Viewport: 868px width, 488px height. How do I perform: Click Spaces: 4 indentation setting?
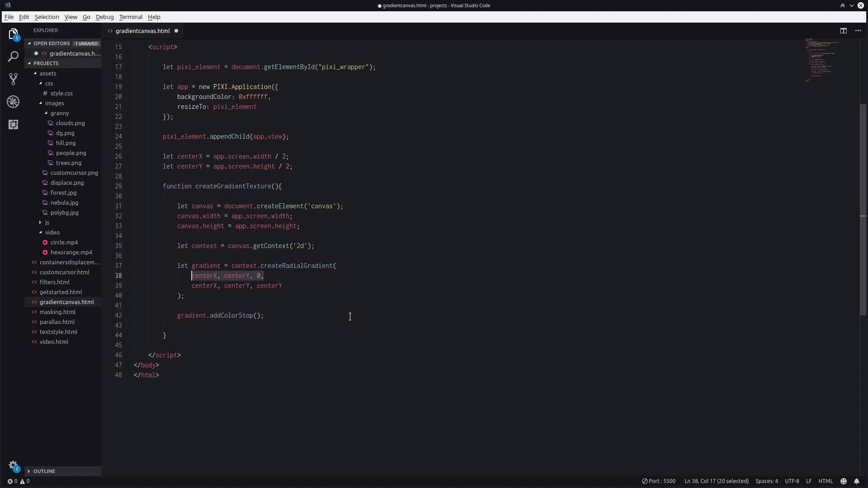coord(767,481)
